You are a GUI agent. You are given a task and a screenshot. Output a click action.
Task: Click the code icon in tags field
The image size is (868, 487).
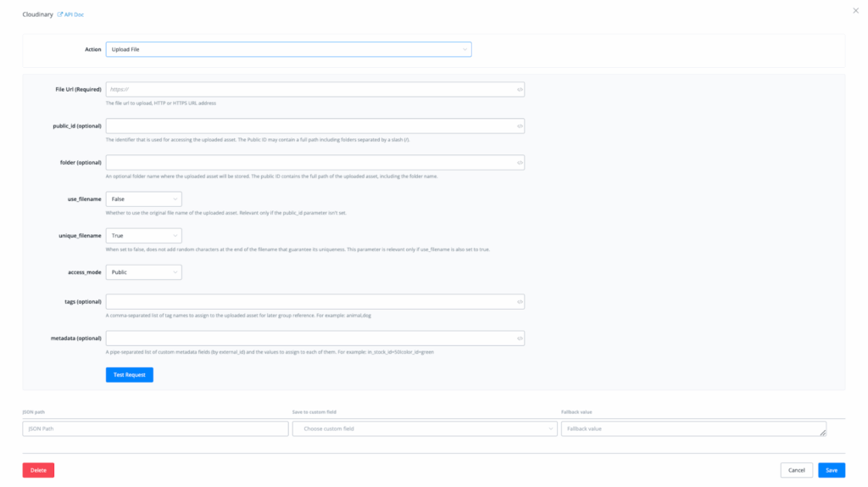520,301
